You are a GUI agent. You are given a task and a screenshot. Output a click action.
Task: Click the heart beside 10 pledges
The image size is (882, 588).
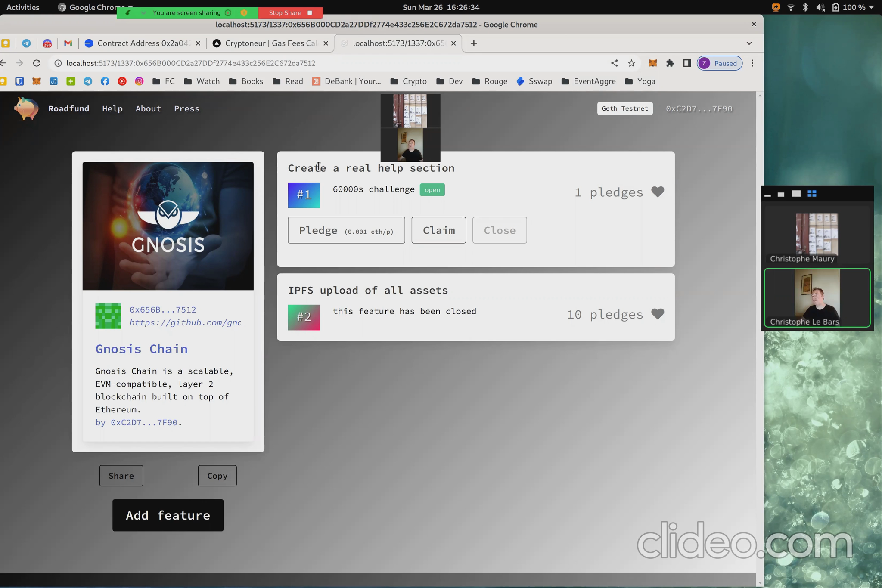[x=657, y=314]
